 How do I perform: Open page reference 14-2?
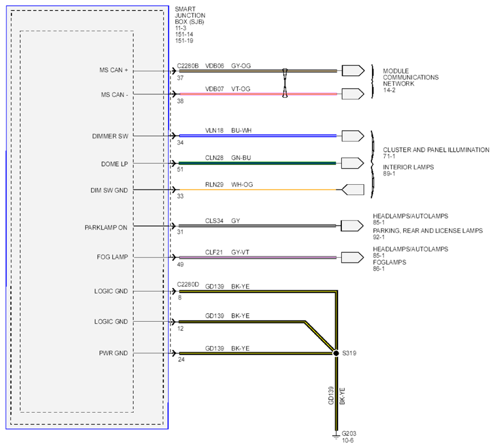click(390, 90)
